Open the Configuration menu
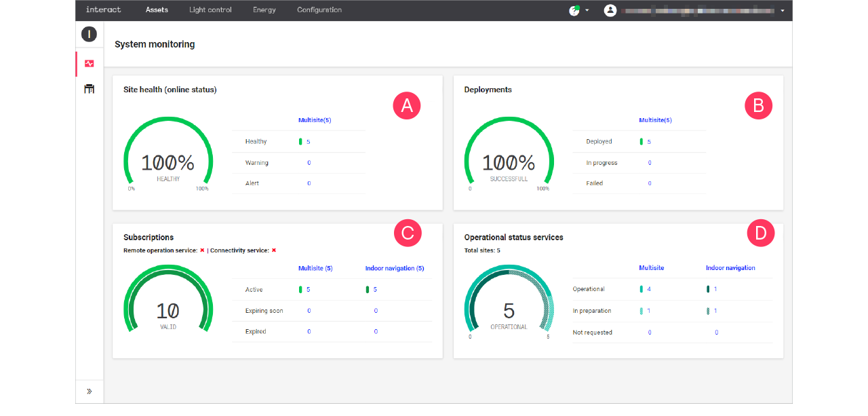 point(319,10)
